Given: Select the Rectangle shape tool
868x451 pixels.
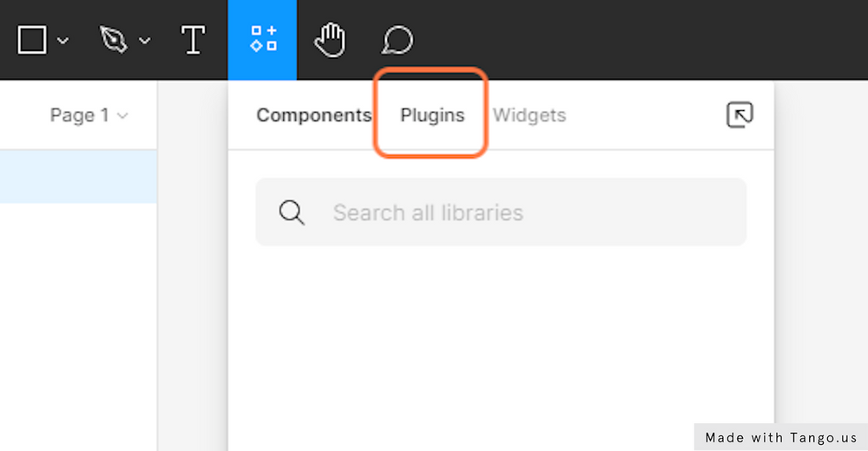Looking at the screenshot, I should click(x=32, y=40).
